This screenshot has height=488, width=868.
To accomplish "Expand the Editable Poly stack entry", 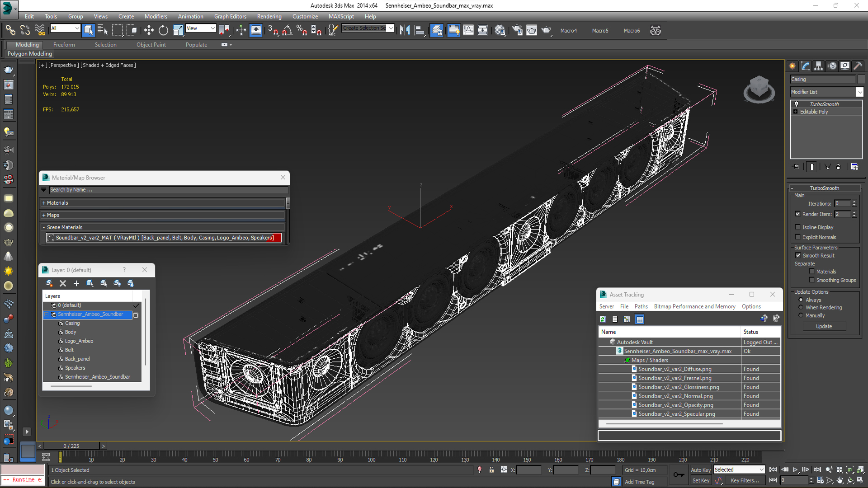I will (796, 112).
